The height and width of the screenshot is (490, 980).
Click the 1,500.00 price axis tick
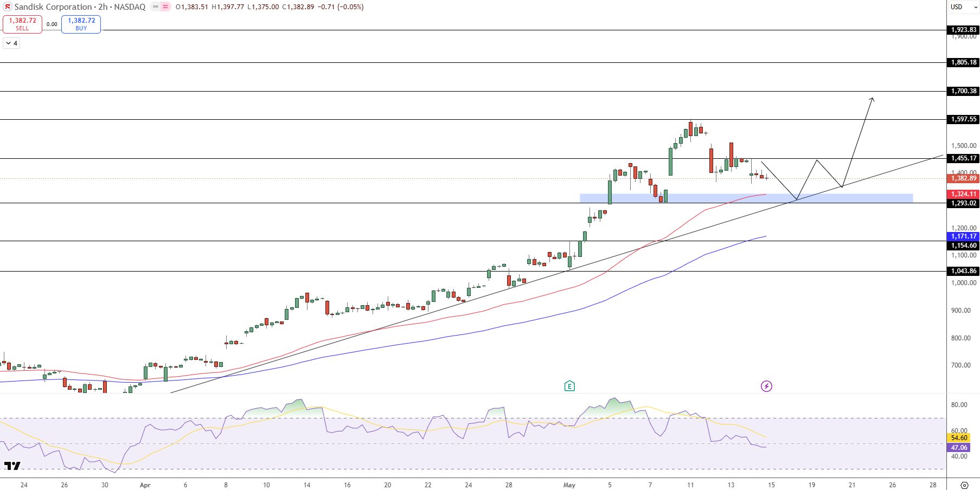[964, 146]
